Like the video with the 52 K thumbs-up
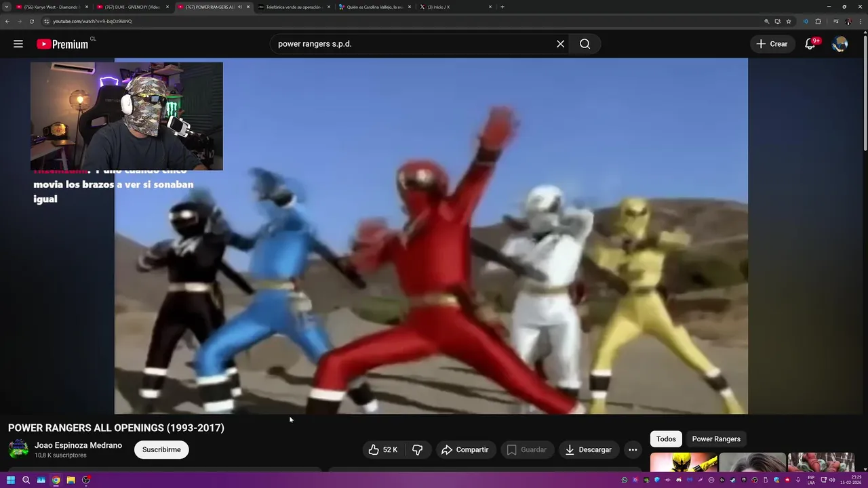Image resolution: width=868 pixels, height=488 pixels. pos(383,449)
